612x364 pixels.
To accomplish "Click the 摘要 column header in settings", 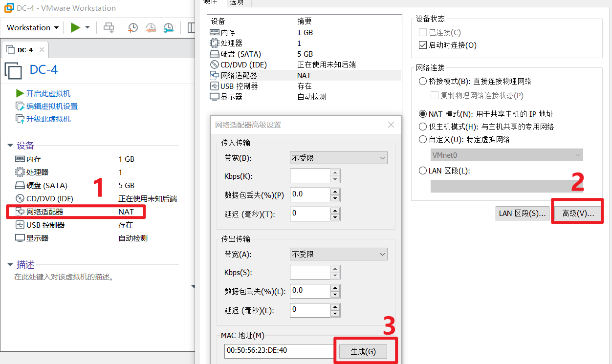I will pyautogui.click(x=348, y=21).
